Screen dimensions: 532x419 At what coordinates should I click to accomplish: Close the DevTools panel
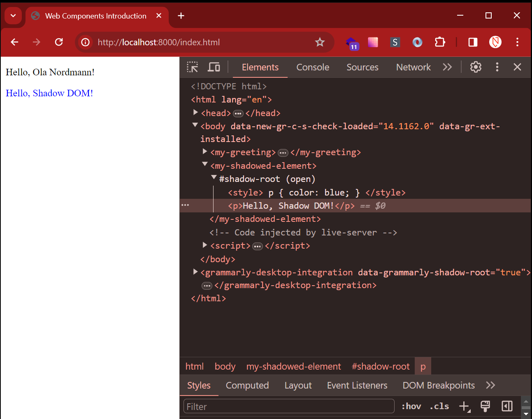pos(517,67)
